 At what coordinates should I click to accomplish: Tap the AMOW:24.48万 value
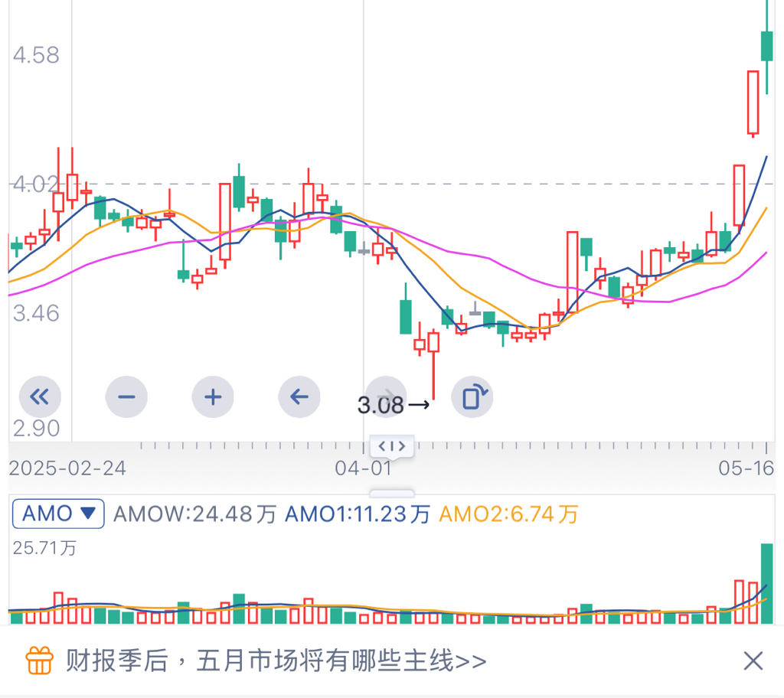tap(195, 514)
